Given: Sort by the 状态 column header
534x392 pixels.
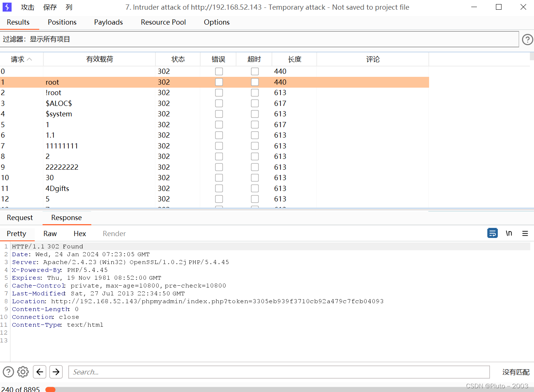Looking at the screenshot, I should 178,59.
